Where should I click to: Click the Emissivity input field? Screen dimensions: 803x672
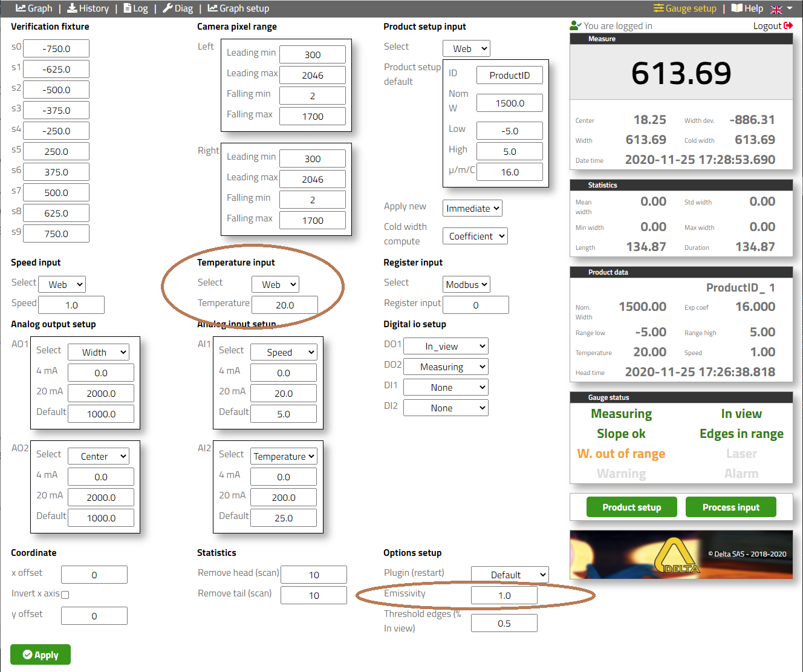tap(504, 596)
